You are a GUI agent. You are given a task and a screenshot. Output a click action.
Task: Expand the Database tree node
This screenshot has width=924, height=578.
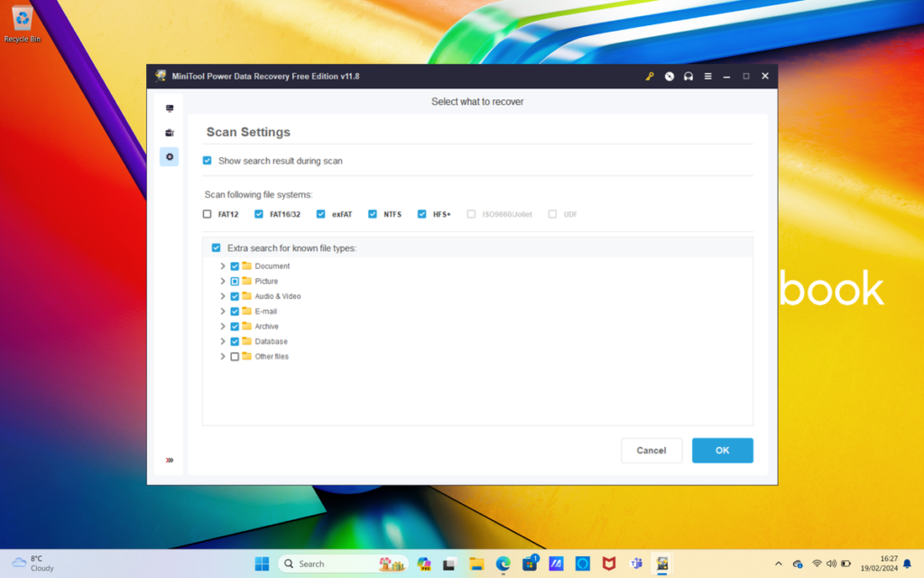point(223,341)
